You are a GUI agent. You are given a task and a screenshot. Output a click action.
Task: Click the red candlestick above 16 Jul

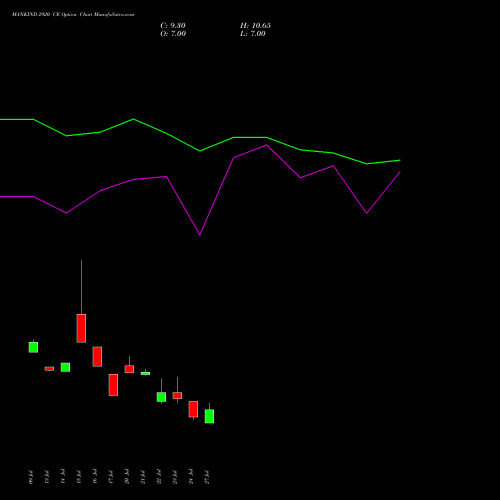click(x=97, y=357)
